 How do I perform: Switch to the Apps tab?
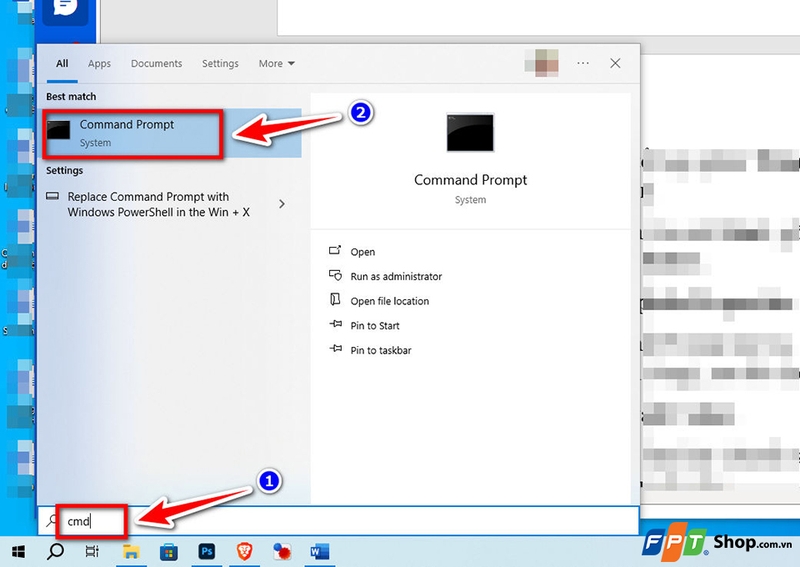coord(99,64)
